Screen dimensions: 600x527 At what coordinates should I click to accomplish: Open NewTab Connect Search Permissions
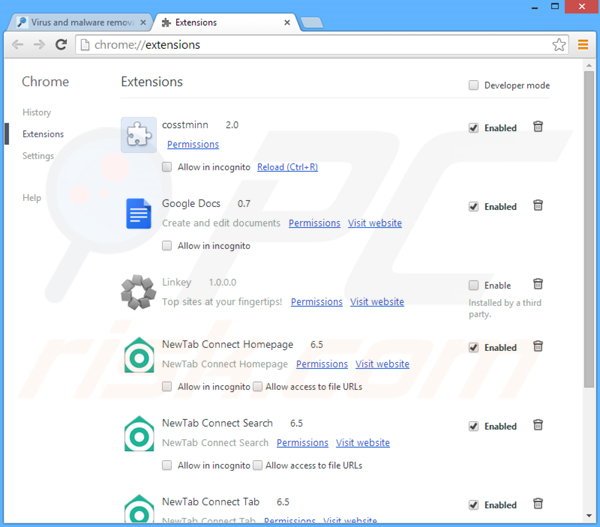click(302, 442)
